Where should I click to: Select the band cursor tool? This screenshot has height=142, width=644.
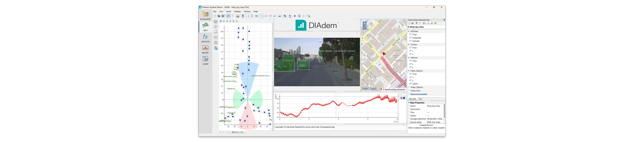tap(252, 16)
